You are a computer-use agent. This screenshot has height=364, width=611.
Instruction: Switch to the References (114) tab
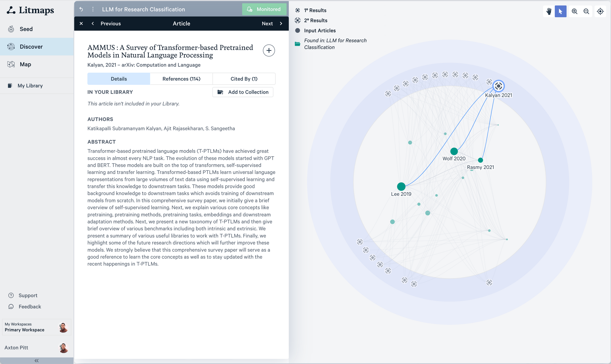click(181, 79)
